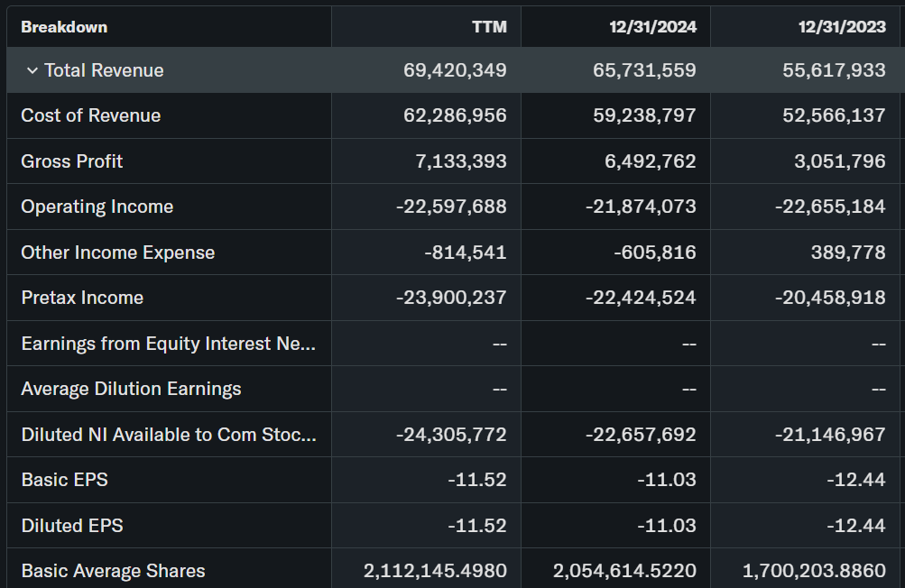Click Diluted NI Available to Com Stock label

169,435
